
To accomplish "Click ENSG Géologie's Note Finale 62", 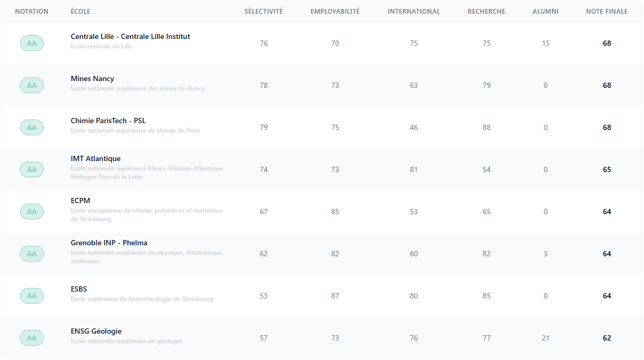I will pyautogui.click(x=607, y=338).
